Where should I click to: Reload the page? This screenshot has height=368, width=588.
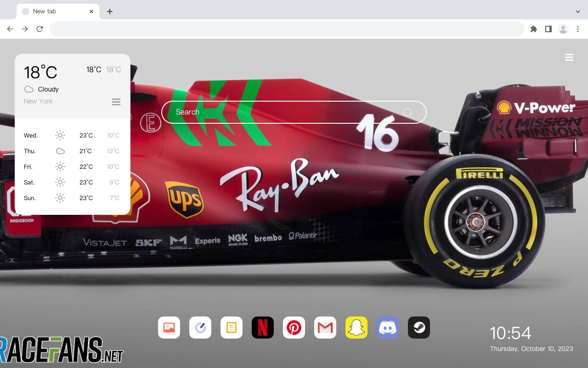(40, 29)
